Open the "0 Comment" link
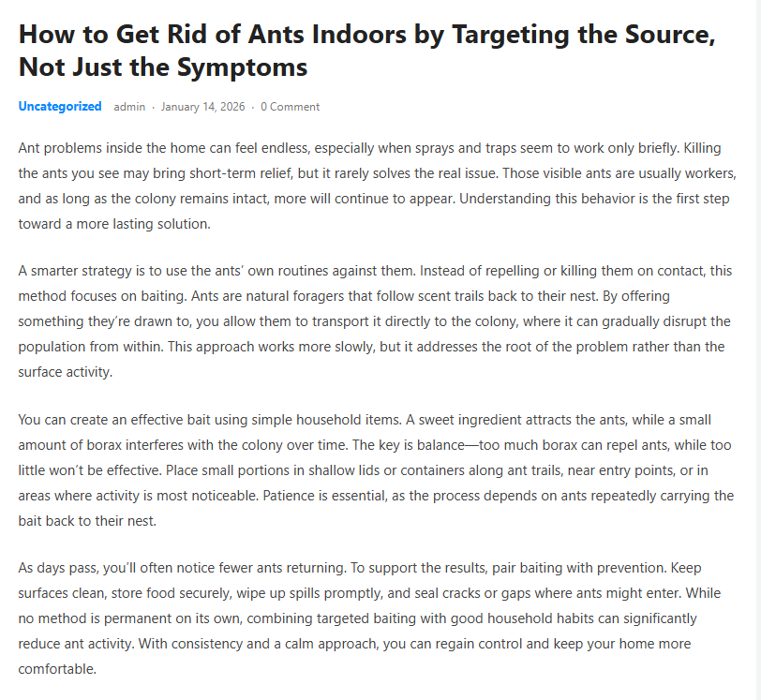This screenshot has width=761, height=700. click(x=290, y=107)
